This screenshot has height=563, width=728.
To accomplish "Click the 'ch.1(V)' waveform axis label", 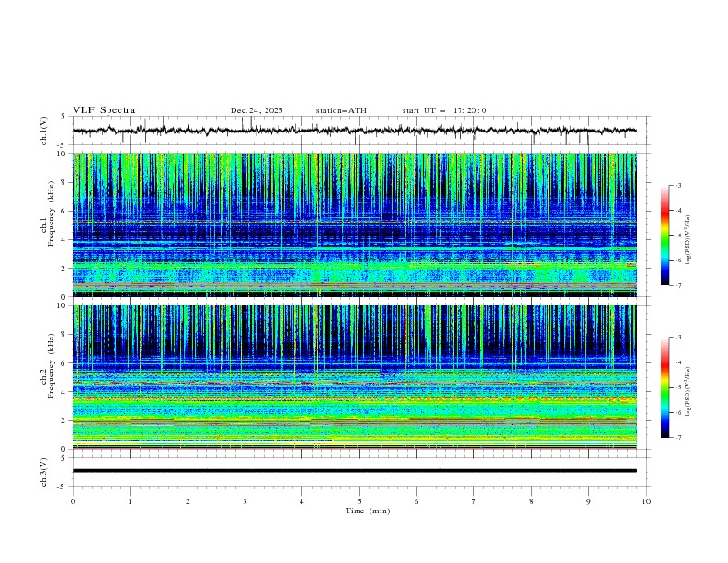I will click(x=44, y=131).
